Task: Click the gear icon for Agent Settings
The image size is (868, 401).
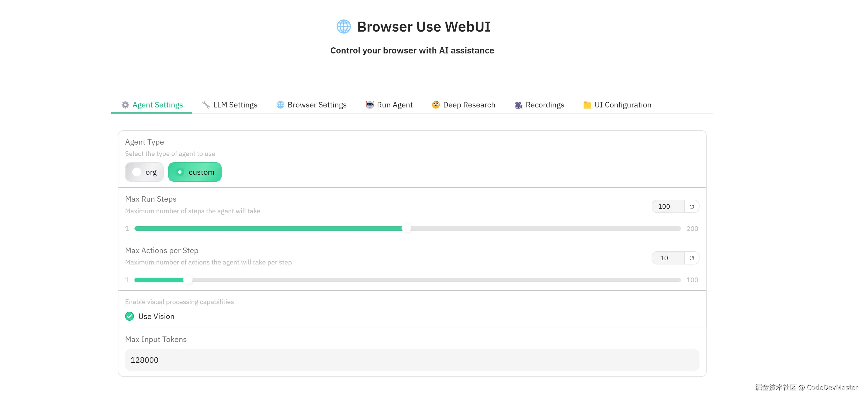Action: (125, 105)
